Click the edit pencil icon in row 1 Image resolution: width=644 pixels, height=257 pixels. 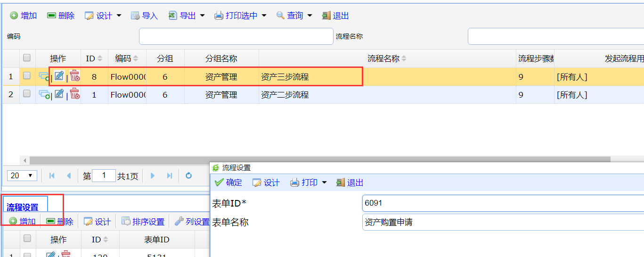pos(59,76)
